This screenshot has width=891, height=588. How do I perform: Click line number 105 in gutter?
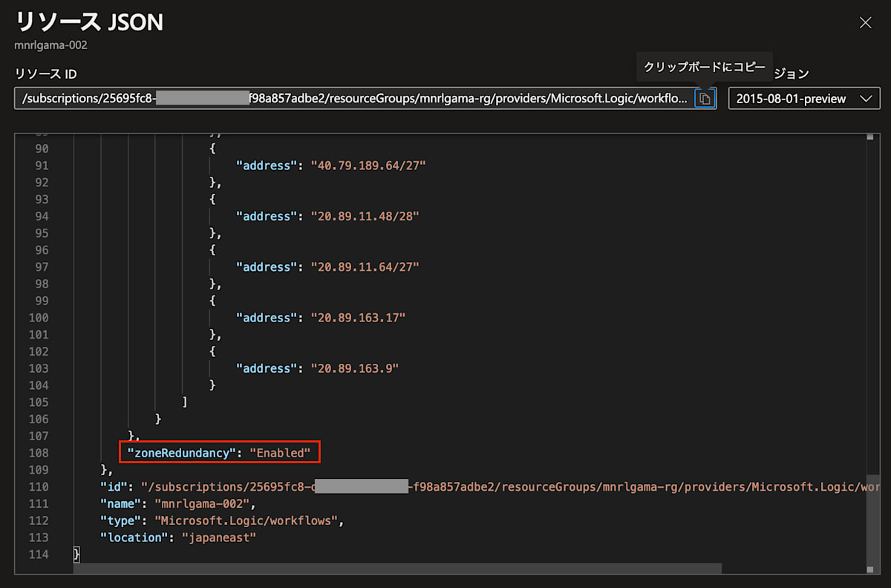(x=38, y=402)
